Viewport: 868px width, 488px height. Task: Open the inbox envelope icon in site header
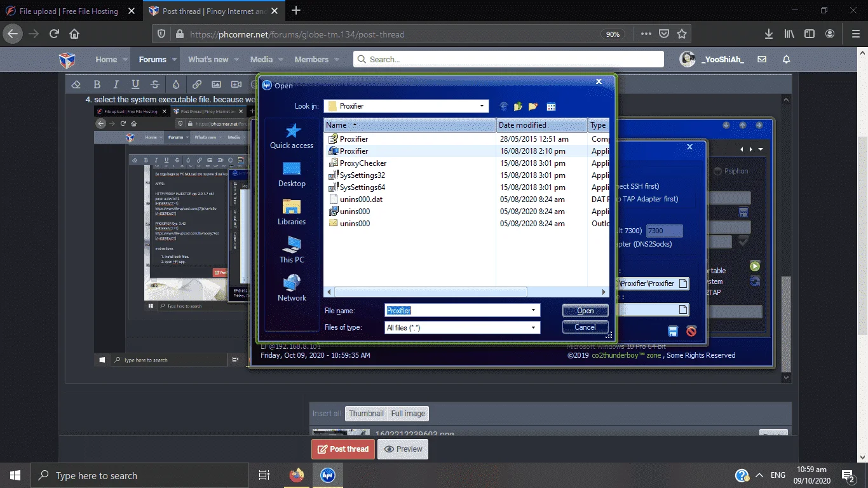click(x=762, y=59)
